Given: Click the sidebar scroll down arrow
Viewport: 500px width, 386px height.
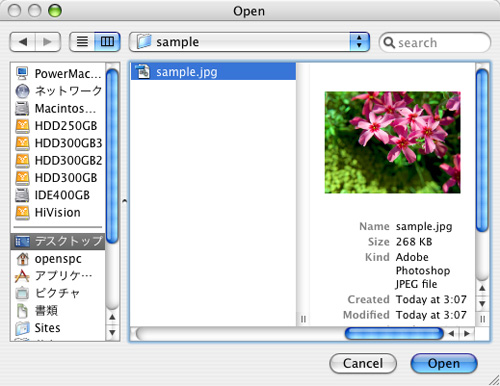Looking at the screenshot, I should click(x=112, y=333).
